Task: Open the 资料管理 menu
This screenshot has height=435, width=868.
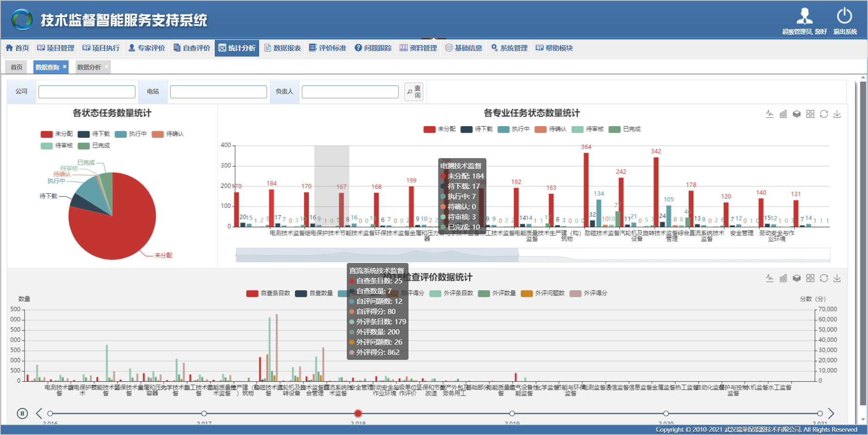Action: point(419,48)
